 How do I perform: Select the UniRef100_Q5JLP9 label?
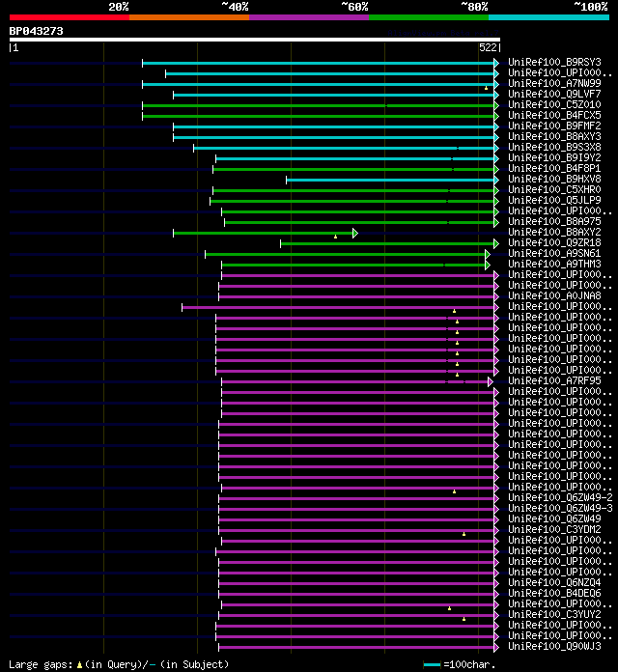[x=554, y=200]
